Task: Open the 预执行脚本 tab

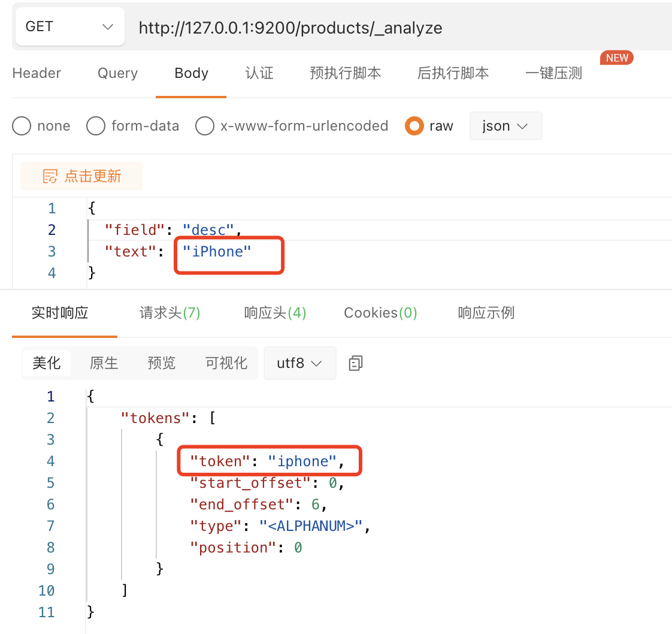Action: click(x=346, y=73)
